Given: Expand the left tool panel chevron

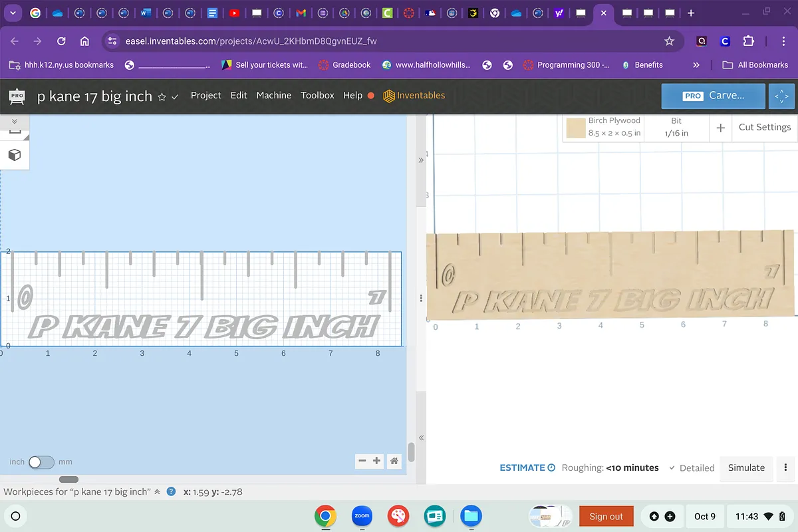Looking at the screenshot, I should tap(15, 122).
